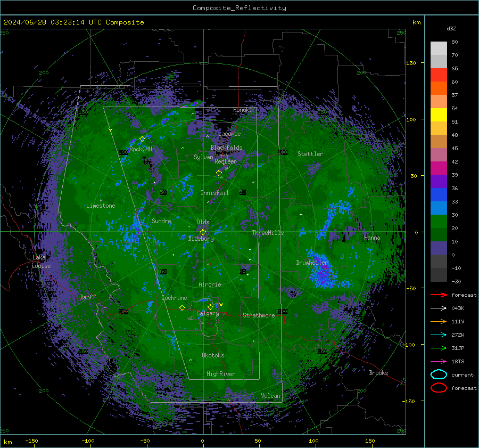Viewport: 479px width, 448px height.
Task: Click the RedDeer label
Action: [x=226, y=161]
